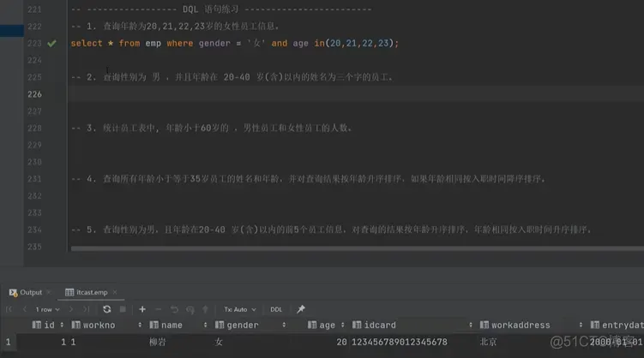Image resolution: width=644 pixels, height=358 pixels.
Task: Go to the first page of results
Action: coord(9,309)
